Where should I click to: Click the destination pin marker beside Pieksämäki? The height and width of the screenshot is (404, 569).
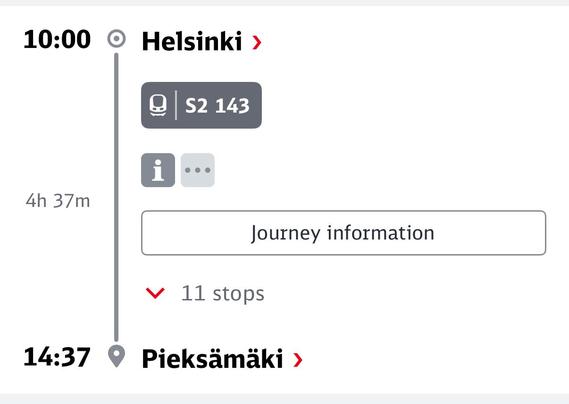[116, 356]
